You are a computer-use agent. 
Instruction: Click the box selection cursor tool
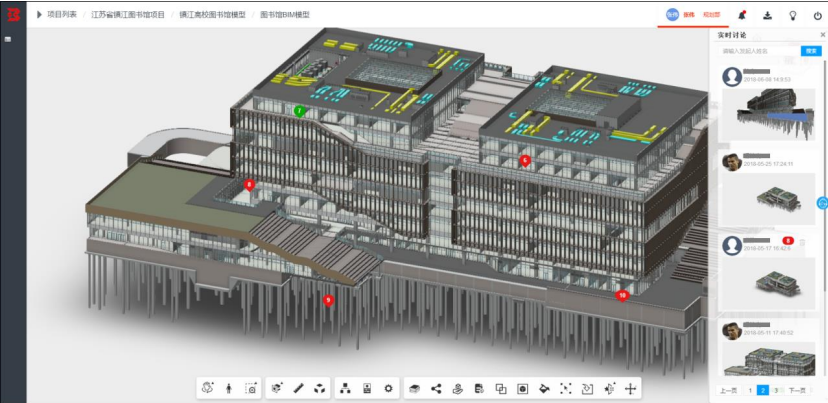[566, 389]
